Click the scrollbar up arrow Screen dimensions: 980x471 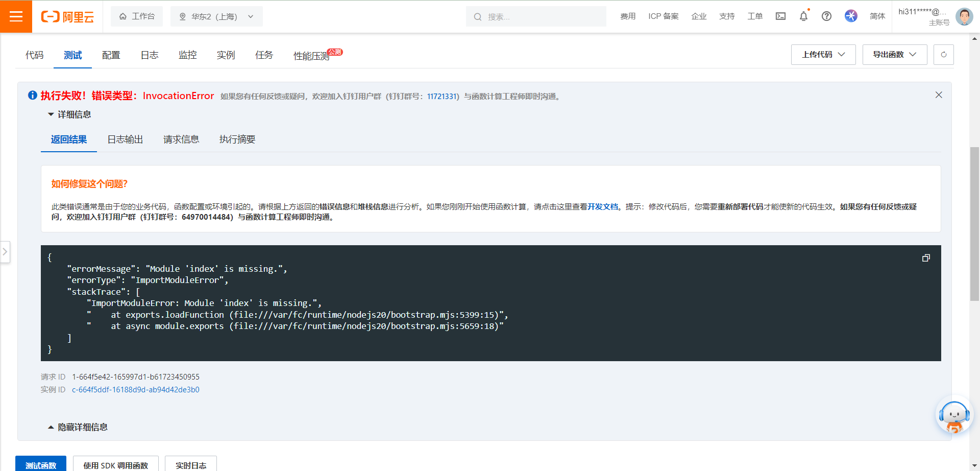click(975, 38)
